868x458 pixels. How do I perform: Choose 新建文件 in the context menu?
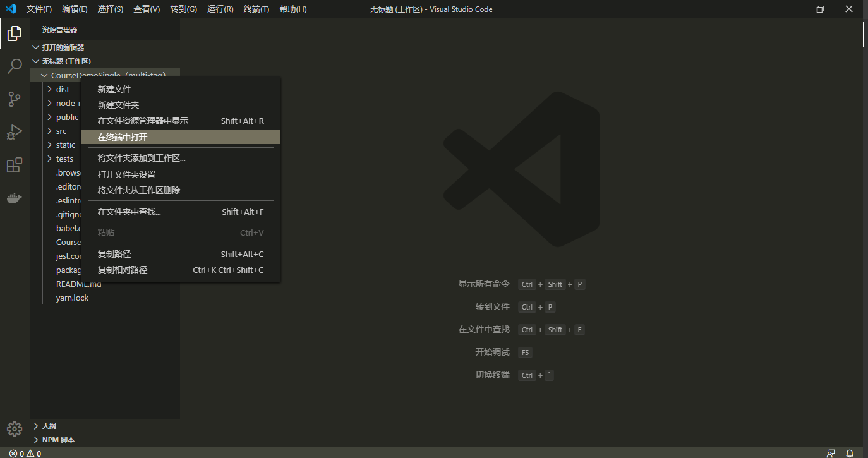[181, 89]
